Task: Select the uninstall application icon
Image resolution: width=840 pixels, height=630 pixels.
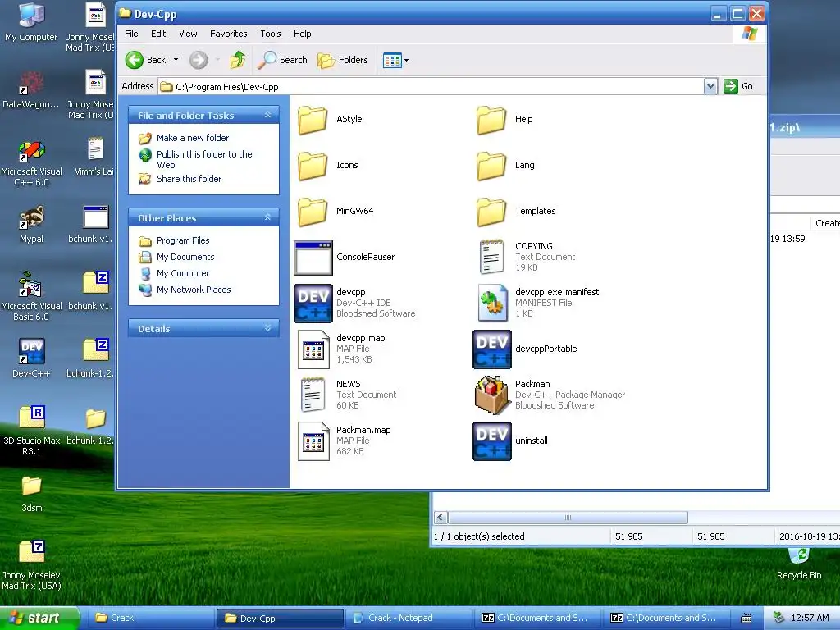Action: click(492, 441)
